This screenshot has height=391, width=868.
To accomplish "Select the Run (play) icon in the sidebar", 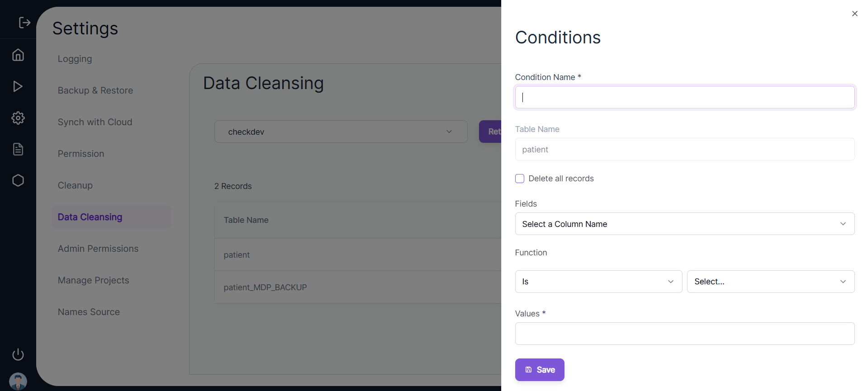I will point(18,86).
